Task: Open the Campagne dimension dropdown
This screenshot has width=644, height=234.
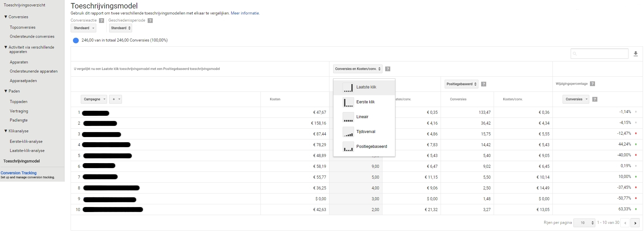Action: [x=94, y=99]
